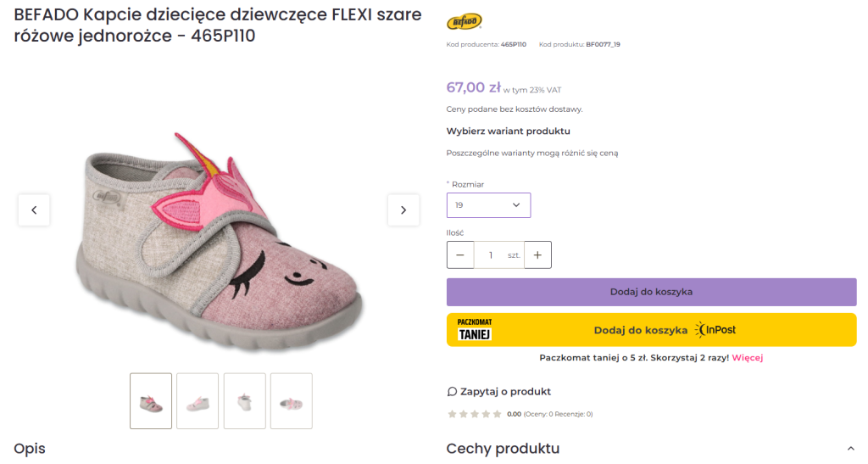Select the first slipper thumbnail

click(x=151, y=401)
